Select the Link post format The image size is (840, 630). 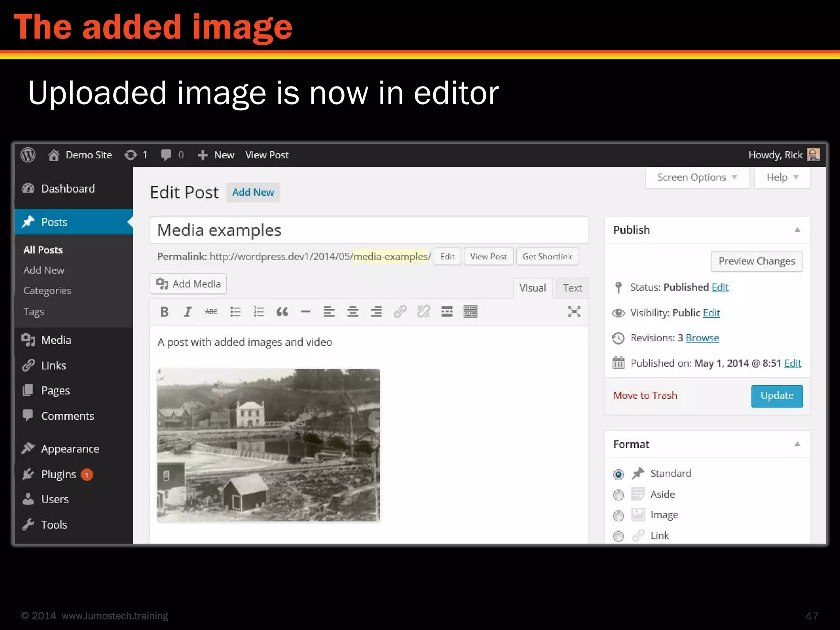[x=619, y=536]
